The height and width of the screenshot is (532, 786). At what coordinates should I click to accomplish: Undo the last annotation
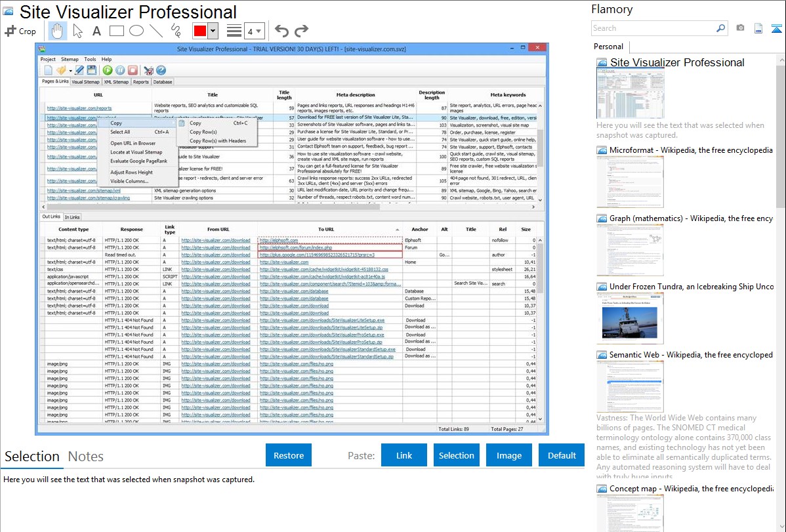(x=281, y=31)
